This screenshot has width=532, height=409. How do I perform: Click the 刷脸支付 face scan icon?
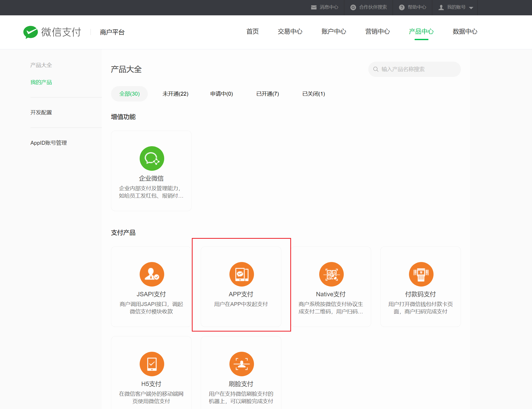pyautogui.click(x=241, y=364)
